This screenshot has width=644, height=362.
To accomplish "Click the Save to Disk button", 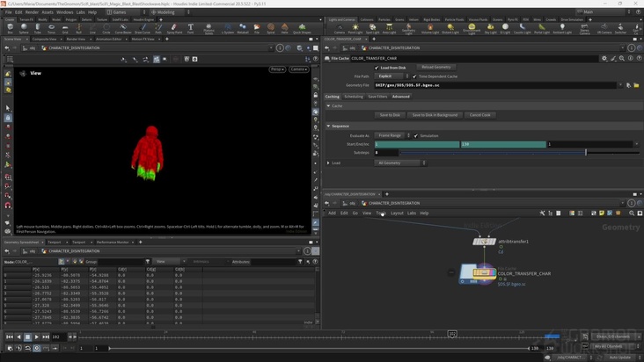I will click(390, 115).
